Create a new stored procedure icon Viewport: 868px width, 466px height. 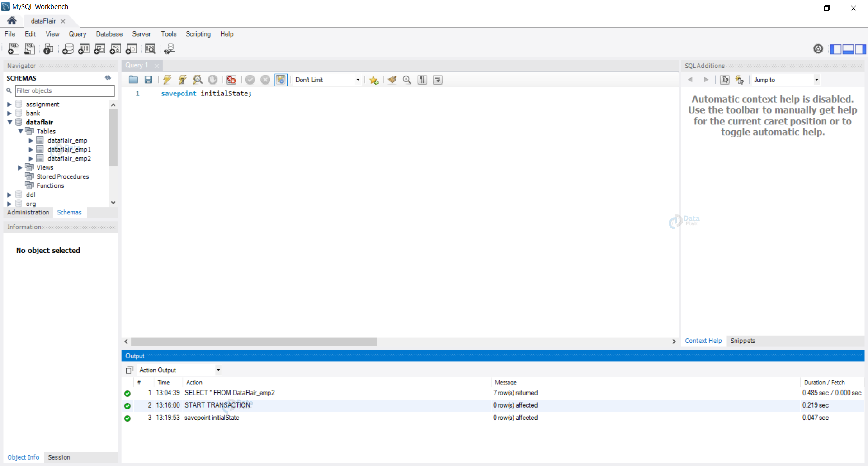(x=115, y=49)
